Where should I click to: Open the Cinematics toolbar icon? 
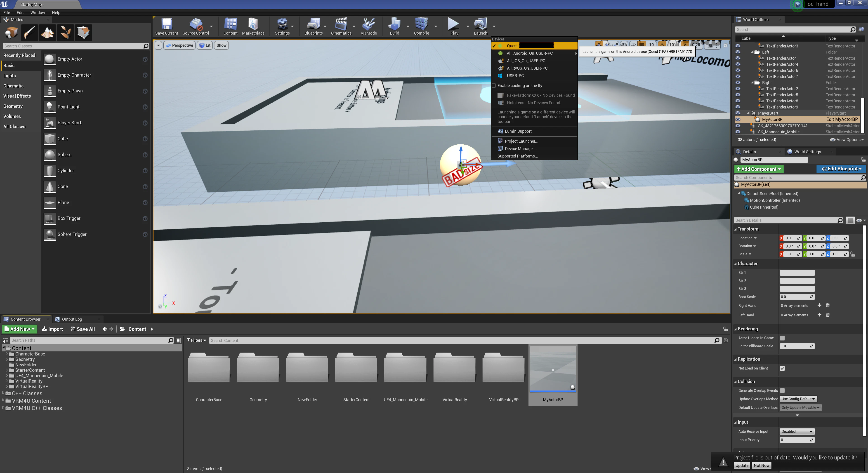pyautogui.click(x=341, y=26)
